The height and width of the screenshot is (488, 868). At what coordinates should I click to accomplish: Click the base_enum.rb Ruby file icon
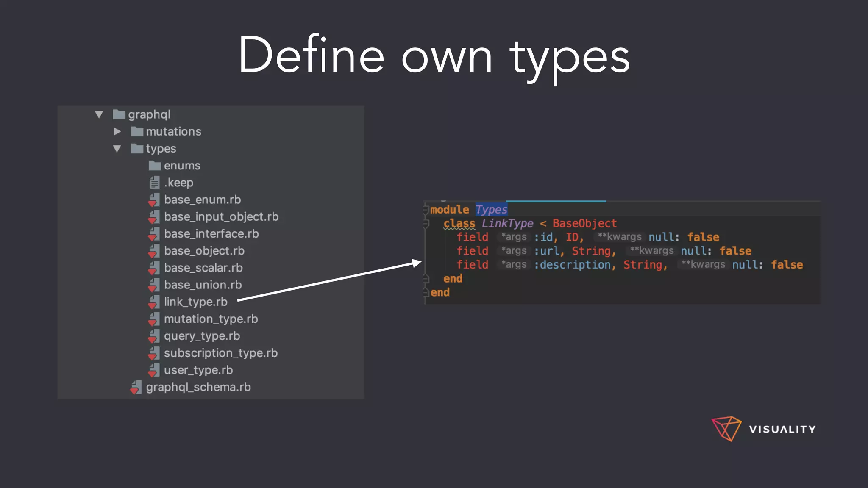154,200
